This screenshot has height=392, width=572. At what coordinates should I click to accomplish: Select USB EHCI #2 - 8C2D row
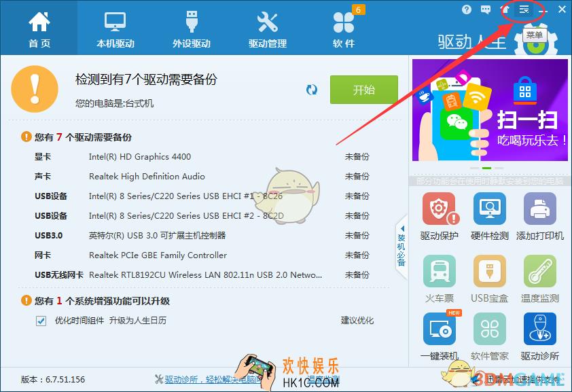[202, 216]
